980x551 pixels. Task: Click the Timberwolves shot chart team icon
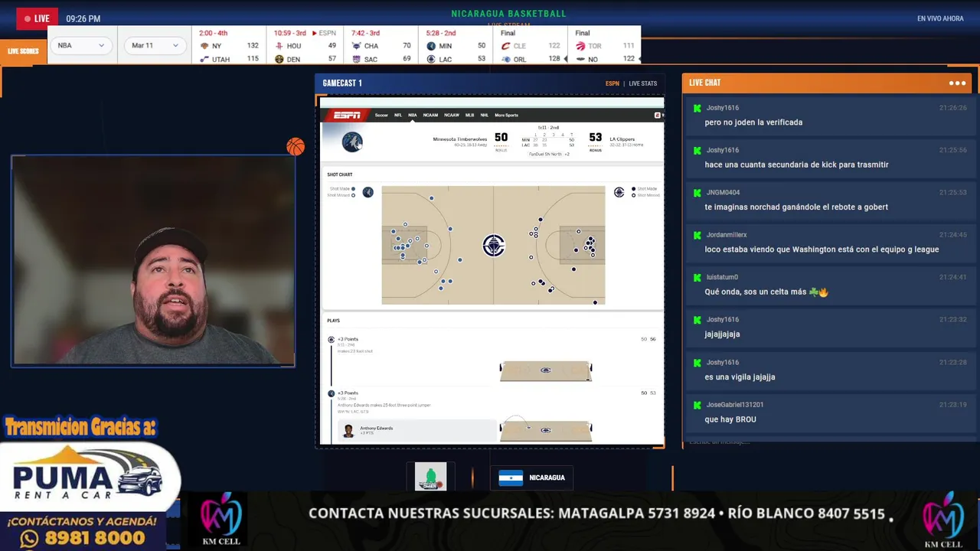click(x=368, y=192)
